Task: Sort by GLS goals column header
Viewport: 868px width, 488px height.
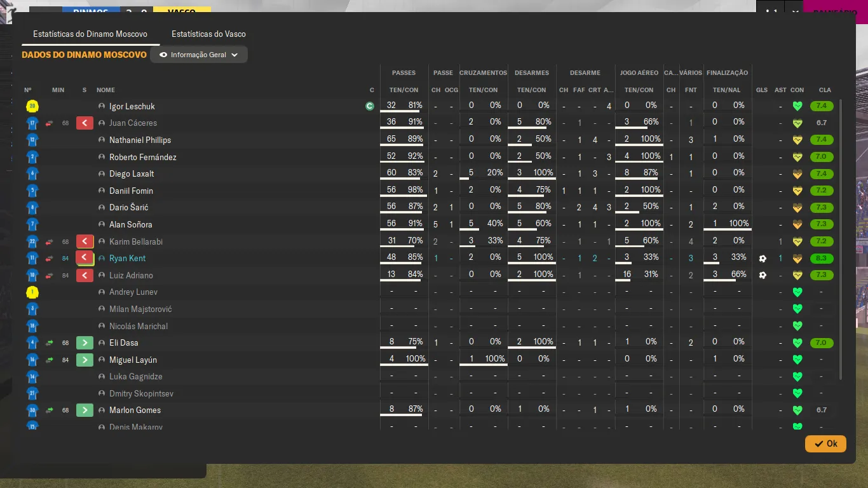Action: click(762, 90)
